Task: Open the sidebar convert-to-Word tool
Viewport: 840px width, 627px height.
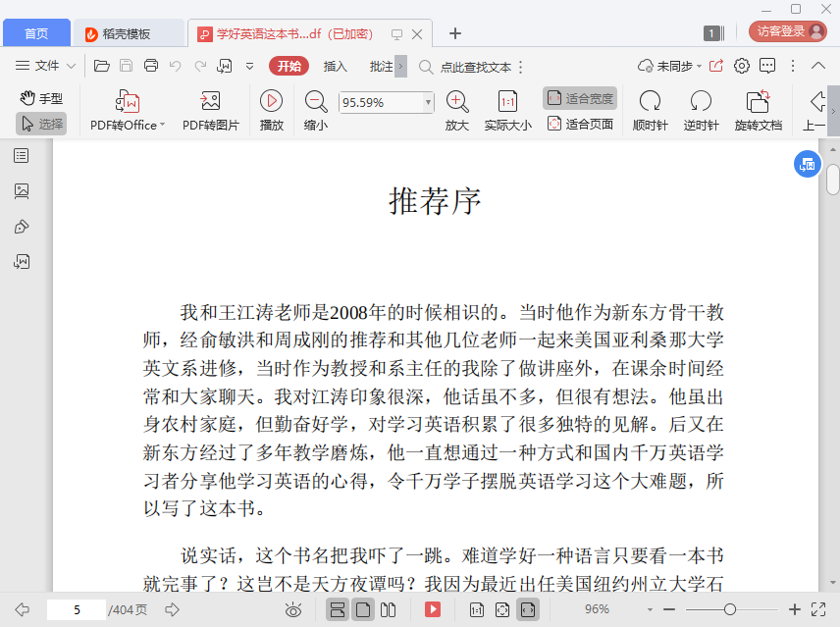Action: [22, 262]
